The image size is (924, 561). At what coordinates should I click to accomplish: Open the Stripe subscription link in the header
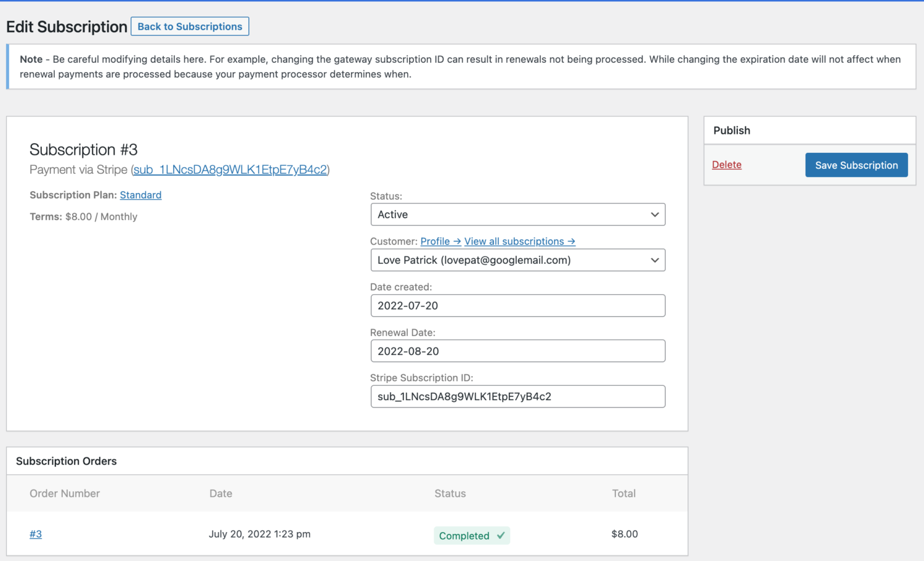pyautogui.click(x=230, y=170)
